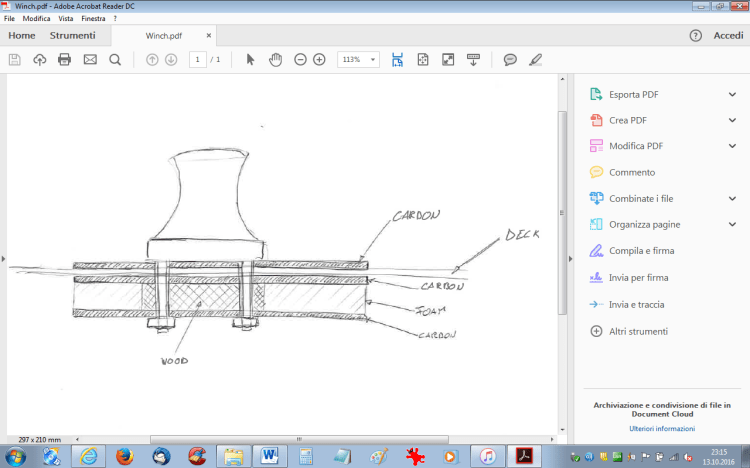Expand the Organizza pagine chevron
This screenshot has height=468, width=750.
(x=732, y=225)
